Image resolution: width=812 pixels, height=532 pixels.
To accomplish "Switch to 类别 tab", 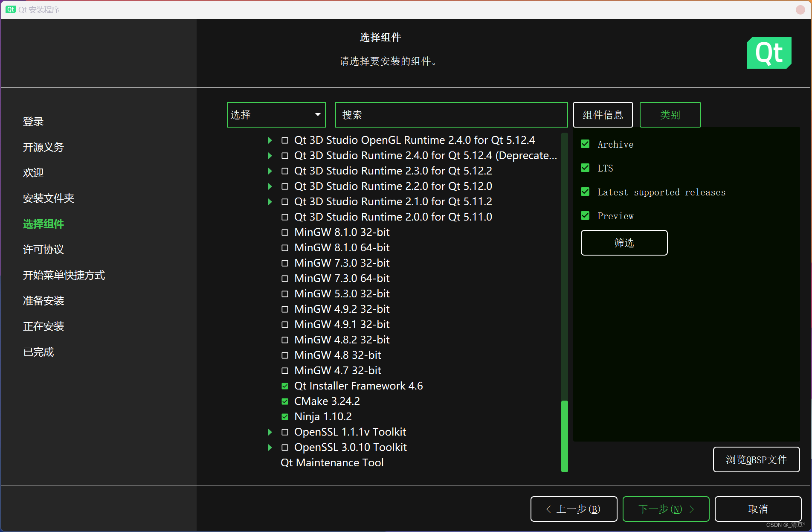I will point(670,115).
